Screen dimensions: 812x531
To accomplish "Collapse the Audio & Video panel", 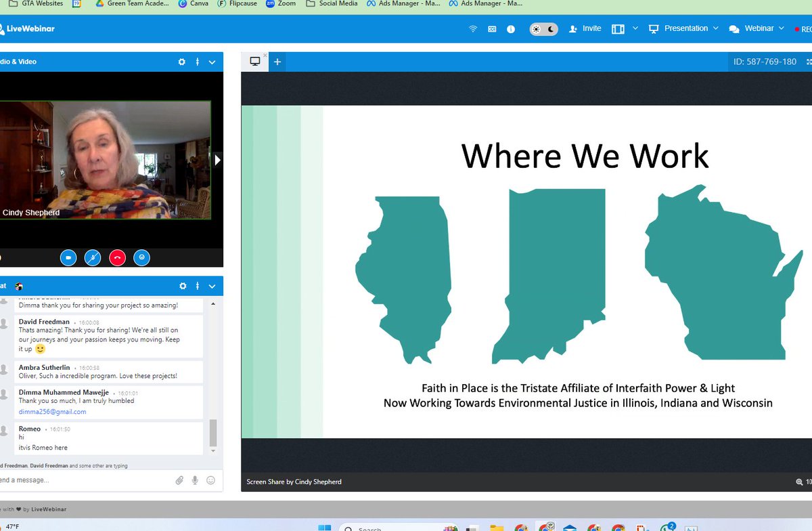I will (x=212, y=62).
